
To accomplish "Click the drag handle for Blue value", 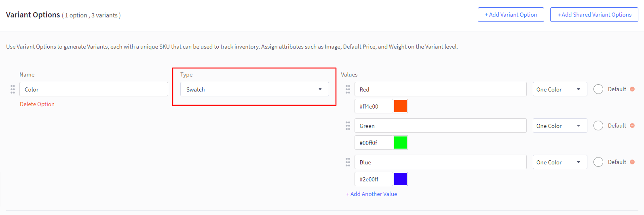I will pos(348,162).
